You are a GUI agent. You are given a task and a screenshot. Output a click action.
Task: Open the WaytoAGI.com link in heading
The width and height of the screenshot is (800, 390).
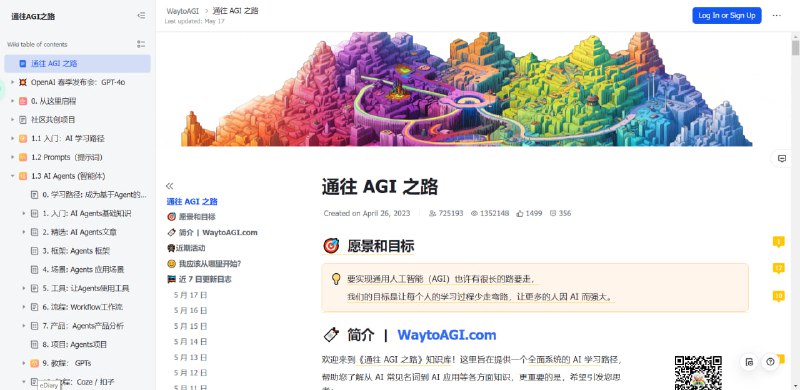(x=446, y=335)
